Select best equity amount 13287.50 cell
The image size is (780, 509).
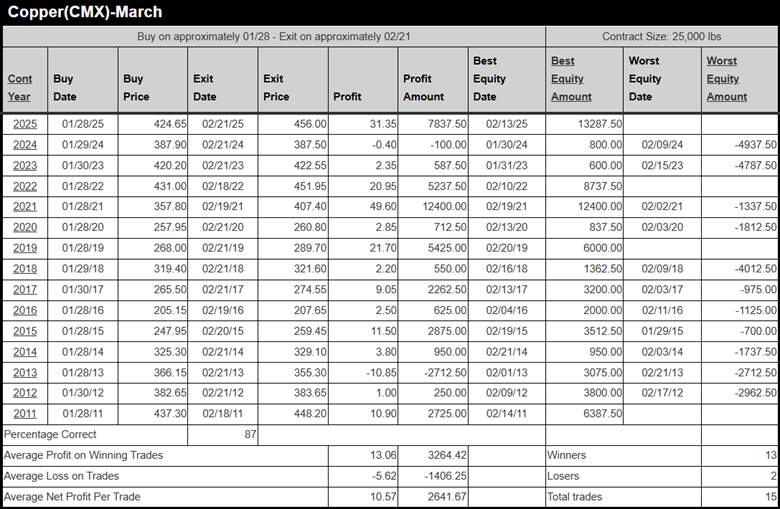pos(584,124)
